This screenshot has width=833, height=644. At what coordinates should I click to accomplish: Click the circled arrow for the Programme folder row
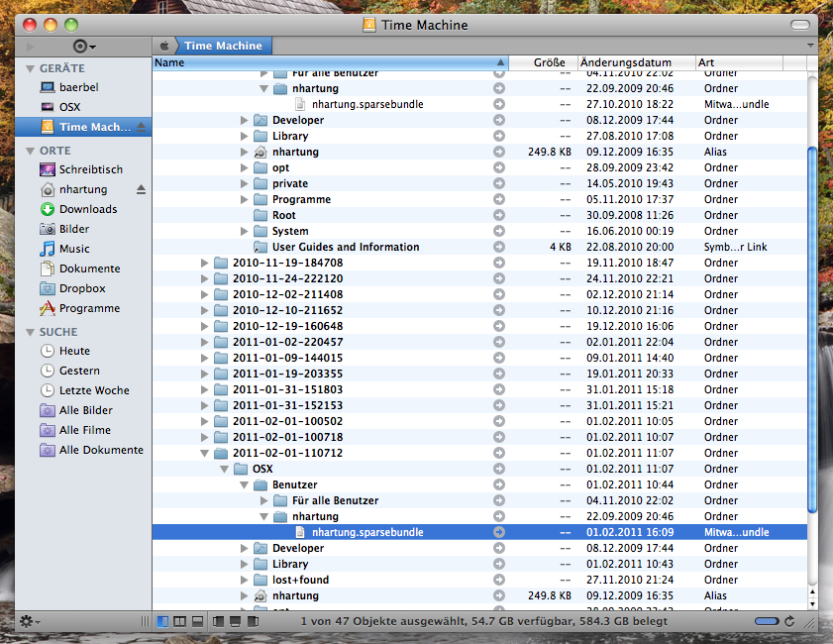[499, 199]
